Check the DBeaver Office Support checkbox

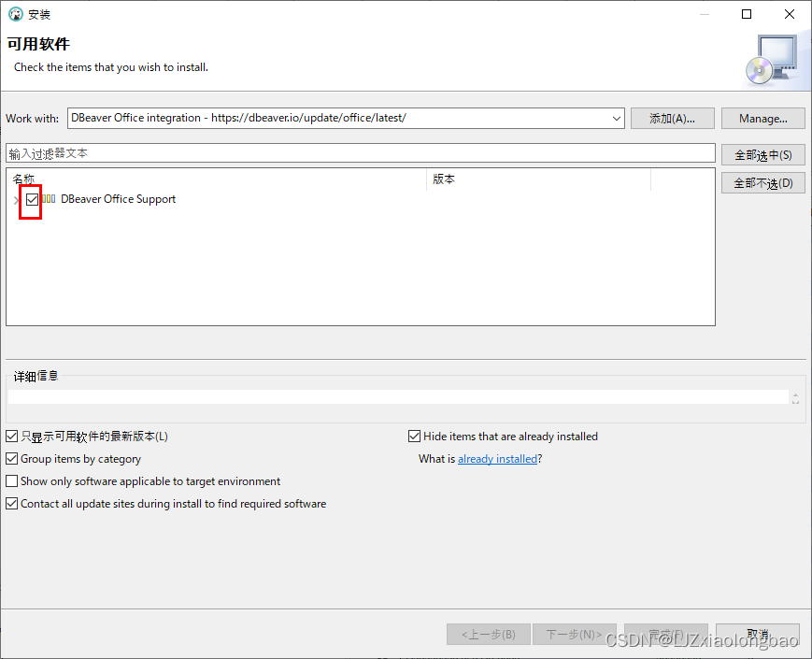32,199
